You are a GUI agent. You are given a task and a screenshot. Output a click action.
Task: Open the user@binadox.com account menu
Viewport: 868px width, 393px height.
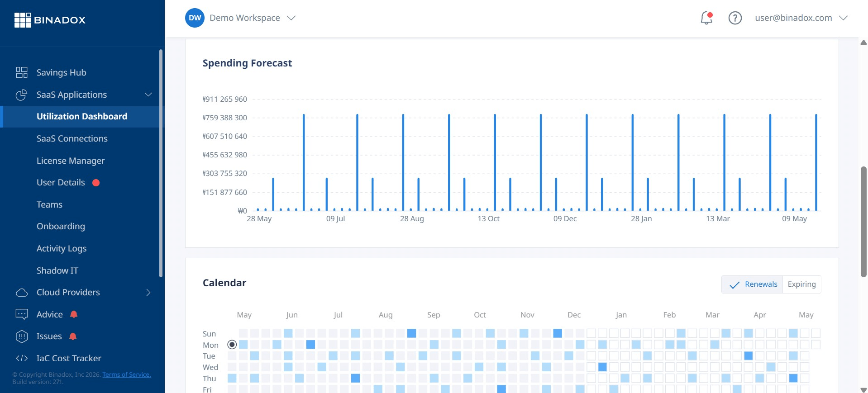tap(801, 18)
